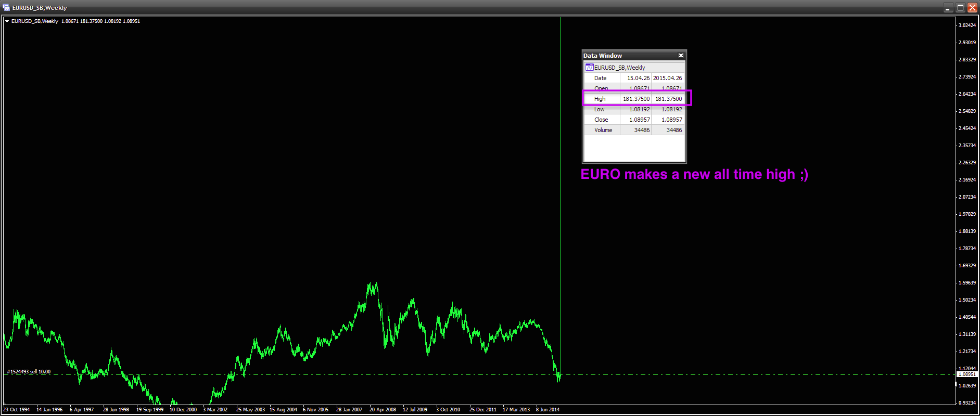Click the '3 Oct 2010' date on time axis
The image size is (980, 416).
(x=448, y=410)
